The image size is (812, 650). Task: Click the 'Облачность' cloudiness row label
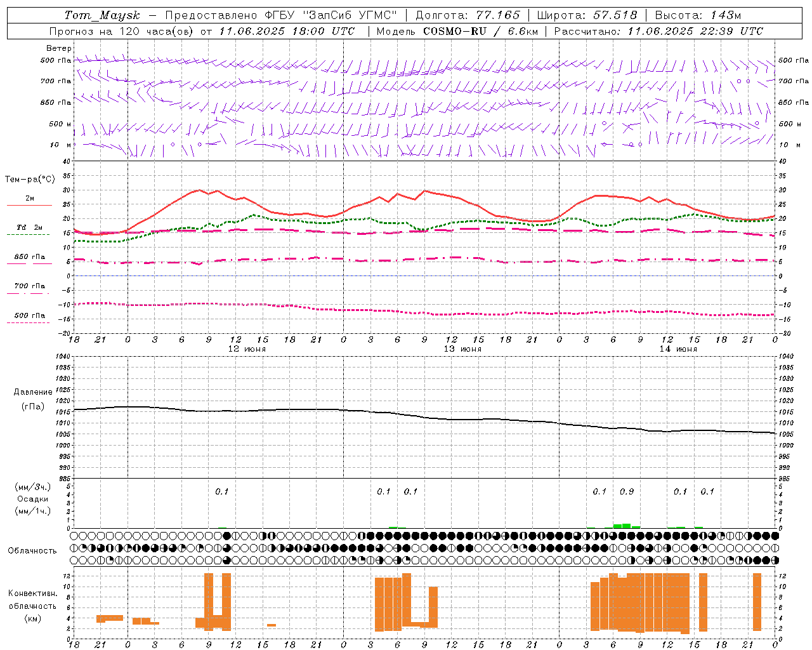coord(32,550)
